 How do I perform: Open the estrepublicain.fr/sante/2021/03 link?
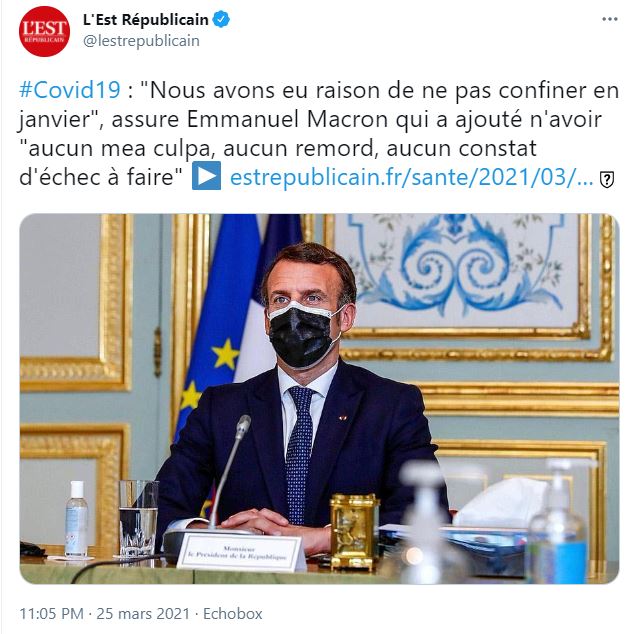(411, 177)
